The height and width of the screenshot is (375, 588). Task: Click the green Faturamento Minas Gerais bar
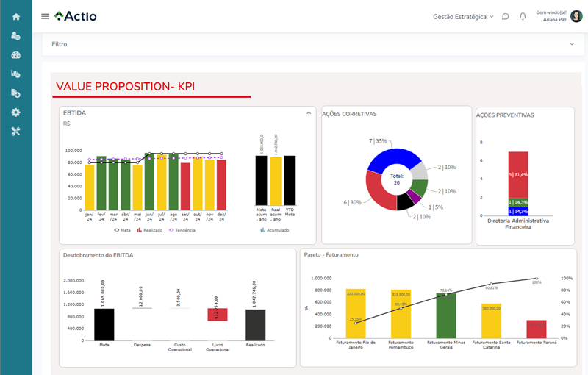(446, 315)
